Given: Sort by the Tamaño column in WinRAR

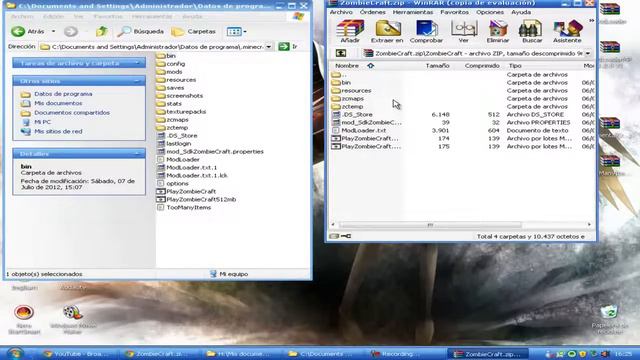Looking at the screenshot, I should pos(437,66).
